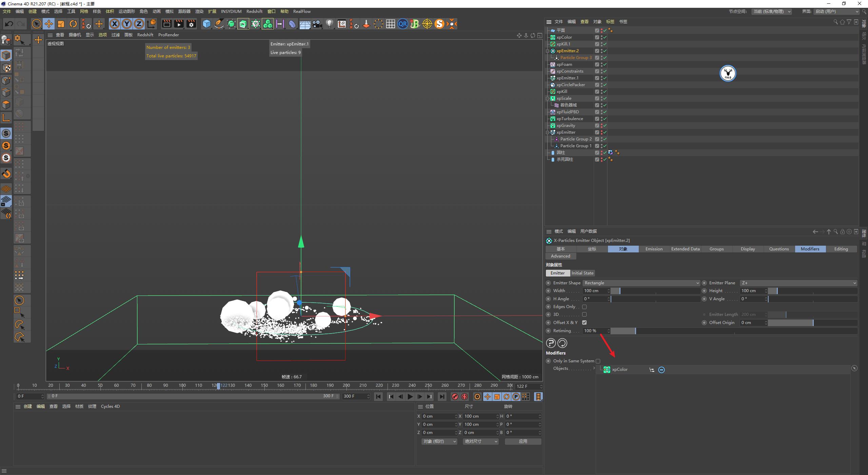Lock the Y axis with its toolbar icon
Image resolution: width=868 pixels, height=475 pixels.
[x=127, y=24]
